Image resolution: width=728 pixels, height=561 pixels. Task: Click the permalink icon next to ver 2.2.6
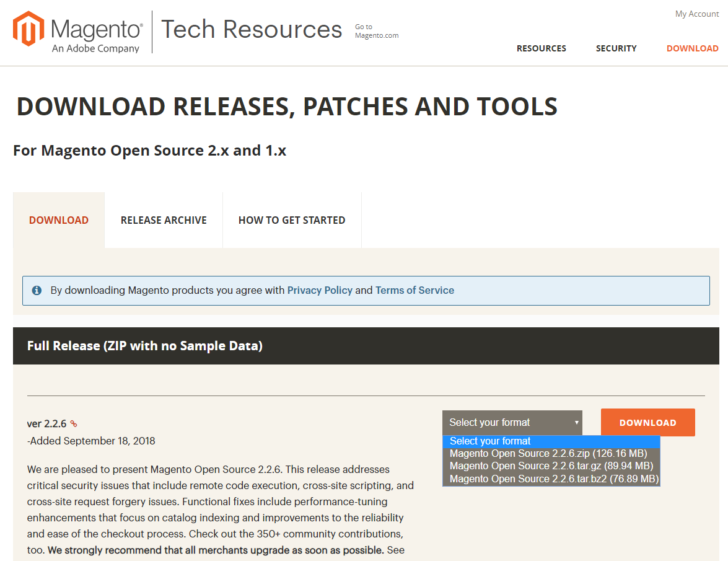[73, 423]
